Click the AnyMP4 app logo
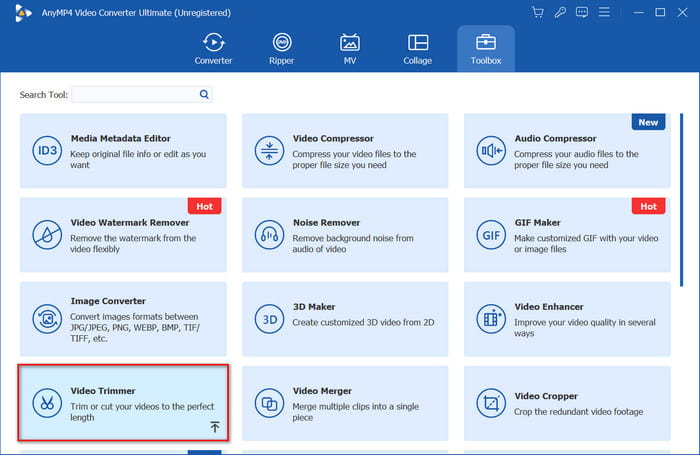700x455 pixels. (23, 13)
